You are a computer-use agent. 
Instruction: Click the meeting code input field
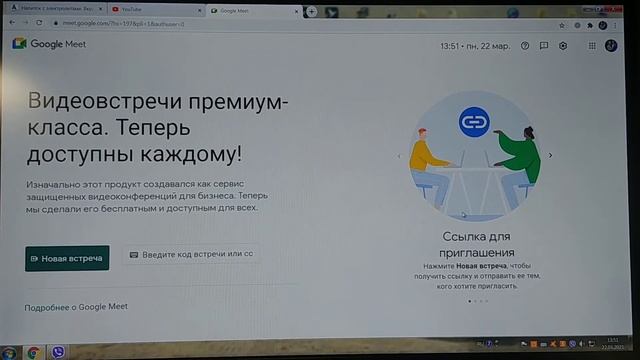(191, 254)
